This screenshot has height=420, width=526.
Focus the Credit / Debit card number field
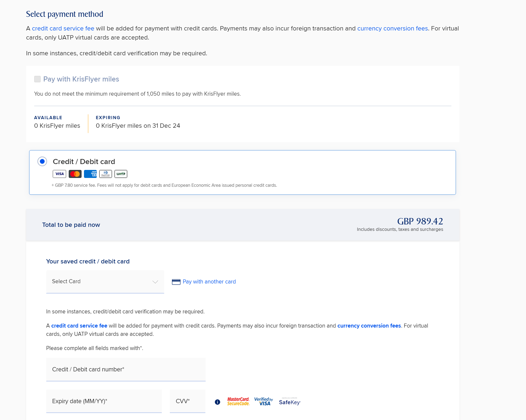tap(126, 370)
